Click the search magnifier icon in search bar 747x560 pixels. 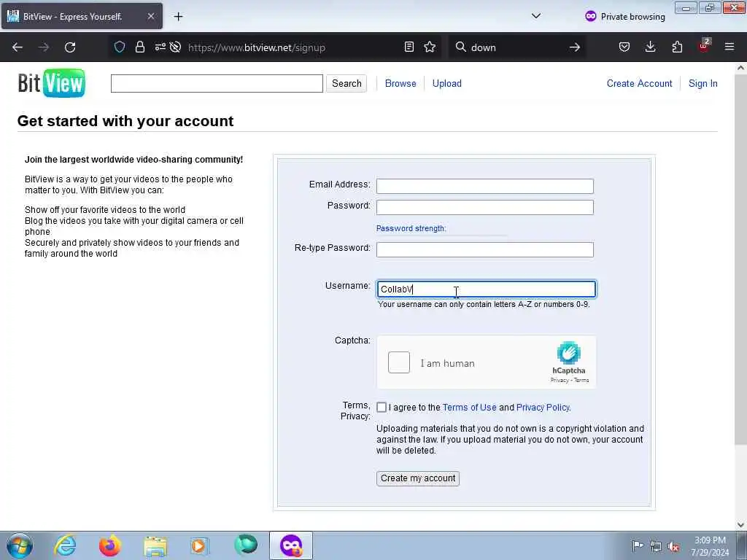461,47
